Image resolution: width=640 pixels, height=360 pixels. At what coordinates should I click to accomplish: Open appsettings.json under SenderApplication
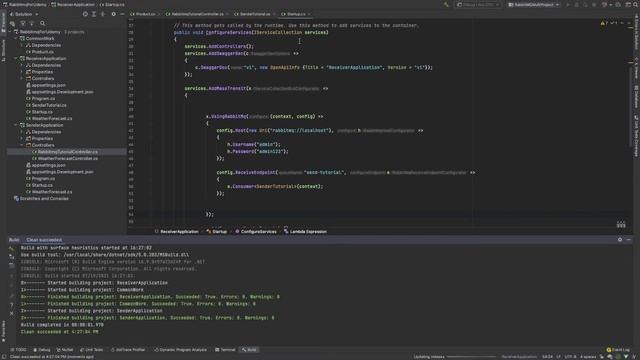46,165
